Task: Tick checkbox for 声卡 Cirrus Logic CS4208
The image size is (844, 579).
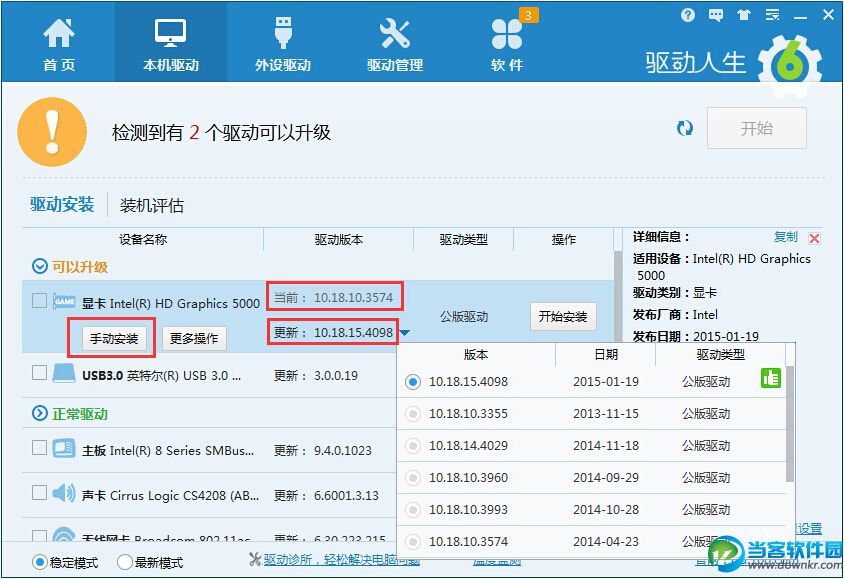Action: point(39,492)
